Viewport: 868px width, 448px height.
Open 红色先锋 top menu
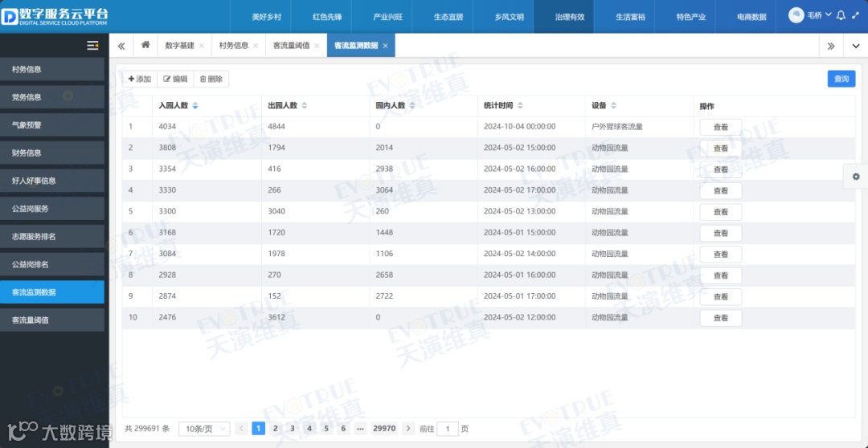pos(327,17)
